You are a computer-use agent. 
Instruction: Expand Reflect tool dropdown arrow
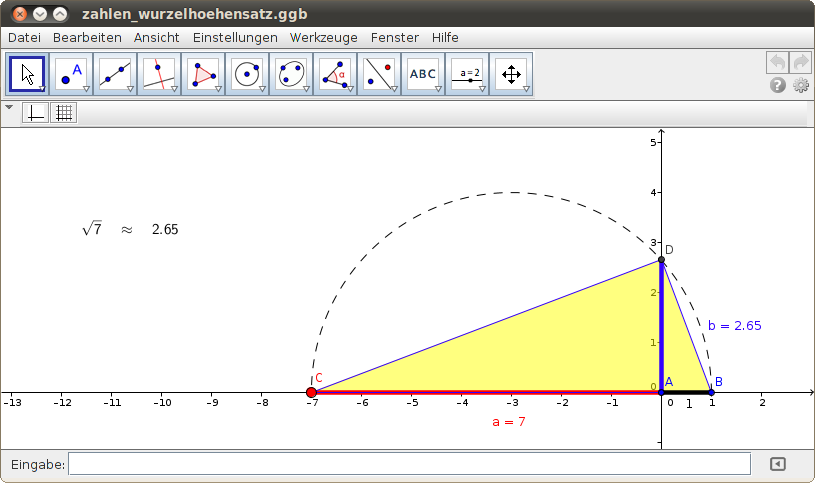[394, 89]
